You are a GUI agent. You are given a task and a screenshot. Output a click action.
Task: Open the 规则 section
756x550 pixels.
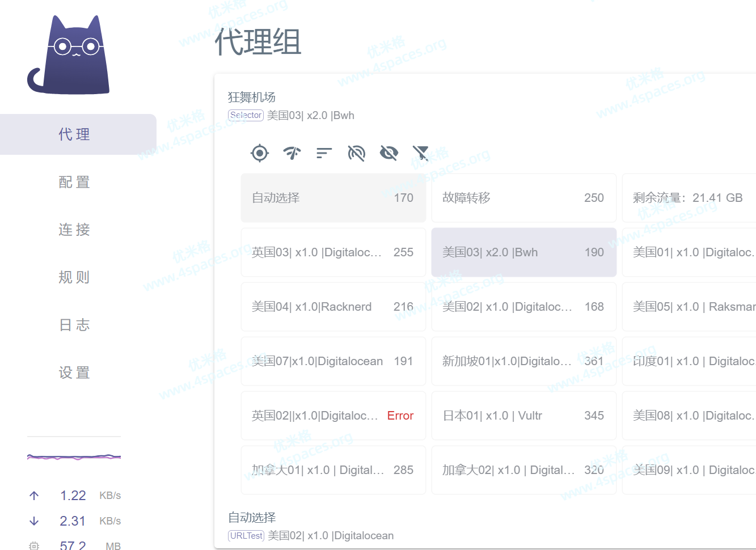74,277
